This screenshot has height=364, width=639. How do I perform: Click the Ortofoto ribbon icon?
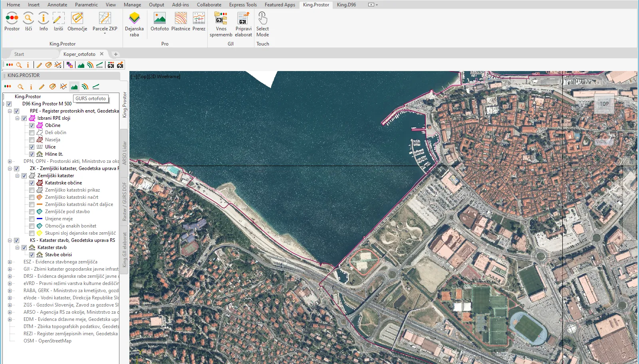[160, 18]
